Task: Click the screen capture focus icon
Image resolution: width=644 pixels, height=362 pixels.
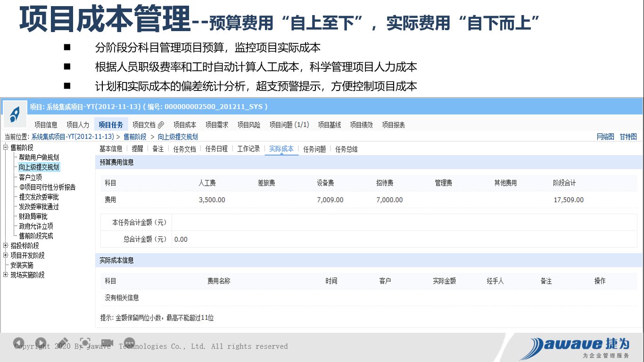Action: tap(85, 343)
